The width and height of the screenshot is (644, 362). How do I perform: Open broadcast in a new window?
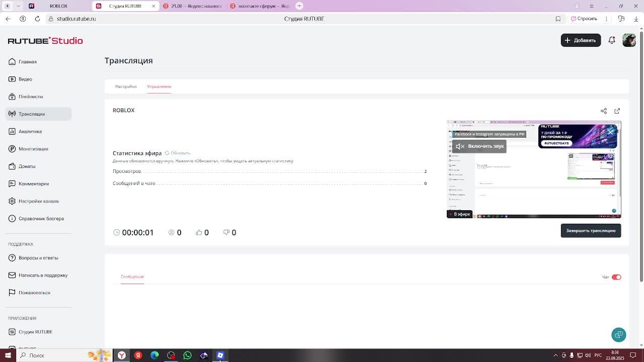click(x=617, y=111)
